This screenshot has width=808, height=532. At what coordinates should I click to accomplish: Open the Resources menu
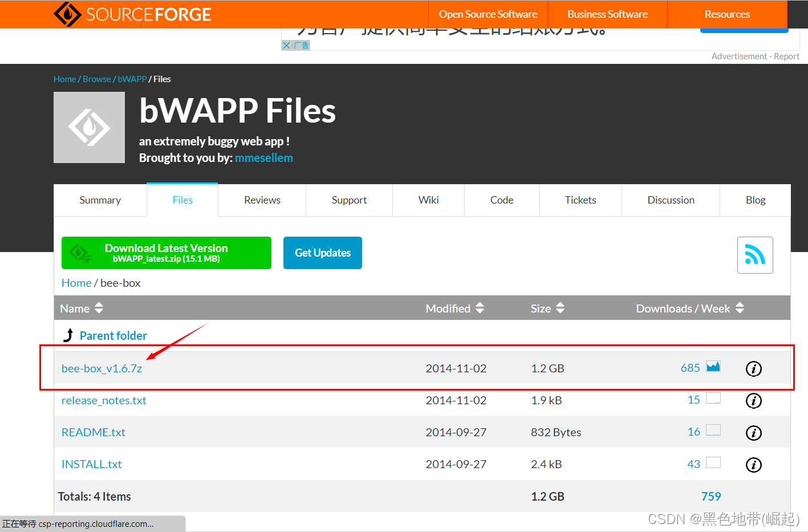coord(727,14)
